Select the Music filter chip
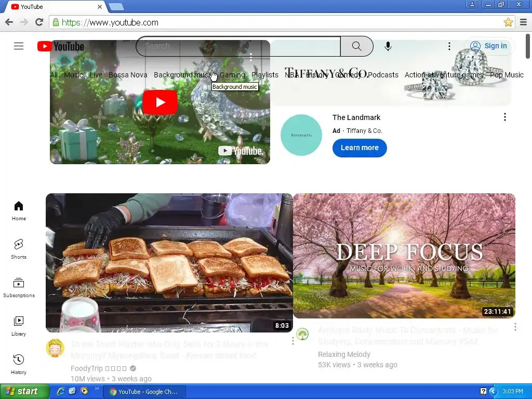The height and width of the screenshot is (399, 532). coord(73,75)
